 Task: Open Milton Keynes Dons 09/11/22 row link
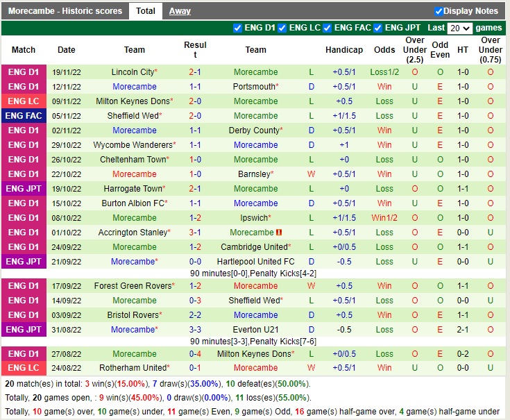click(133, 101)
